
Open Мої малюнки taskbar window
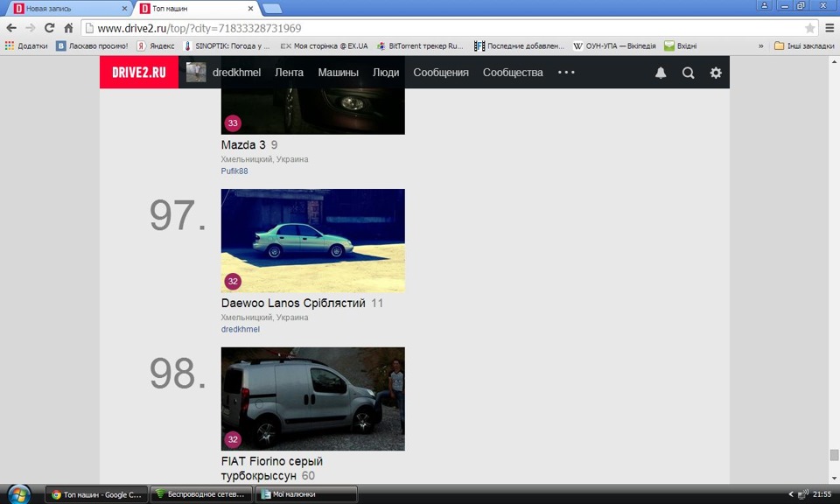[306, 494]
